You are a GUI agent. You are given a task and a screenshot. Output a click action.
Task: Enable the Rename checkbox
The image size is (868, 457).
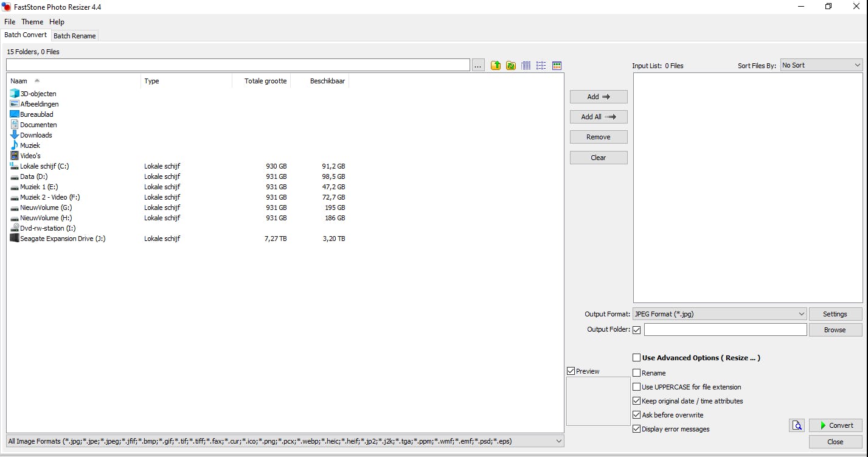tap(637, 373)
